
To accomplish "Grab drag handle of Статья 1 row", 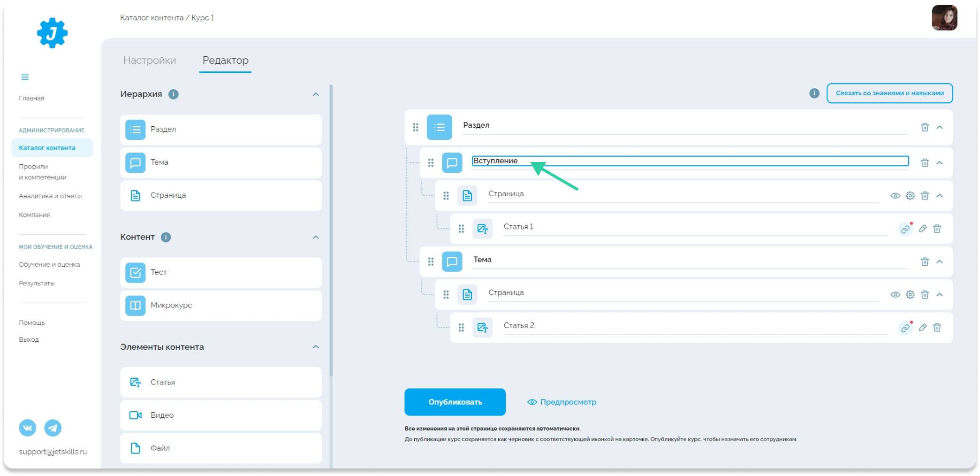I will pos(461,229).
